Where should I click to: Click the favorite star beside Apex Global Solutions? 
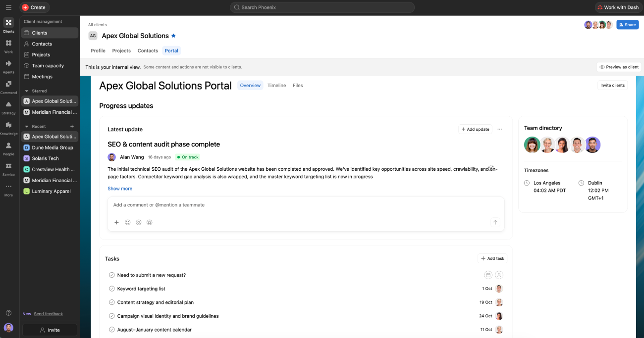click(173, 36)
